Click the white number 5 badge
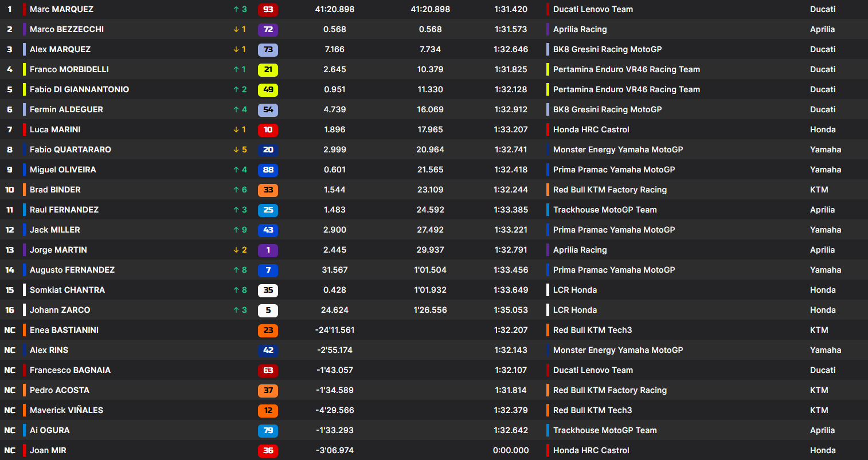 coord(268,310)
